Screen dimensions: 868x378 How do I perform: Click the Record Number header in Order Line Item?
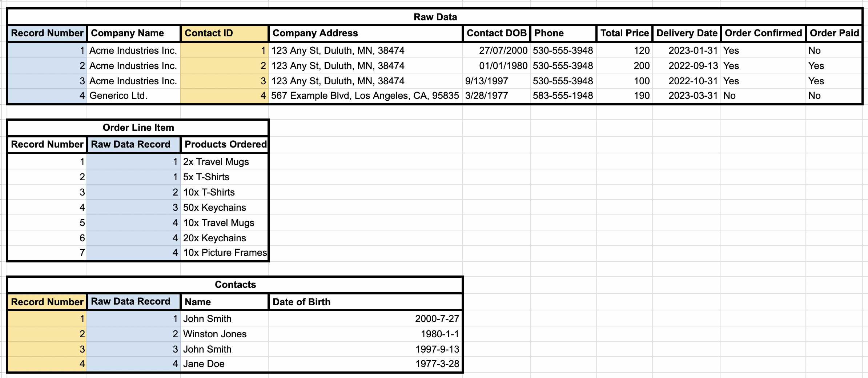[47, 144]
